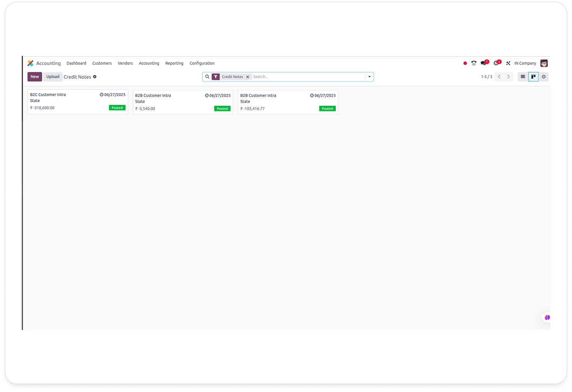The image size is (572, 392).
Task: Open the Customers menu
Action: (102, 63)
